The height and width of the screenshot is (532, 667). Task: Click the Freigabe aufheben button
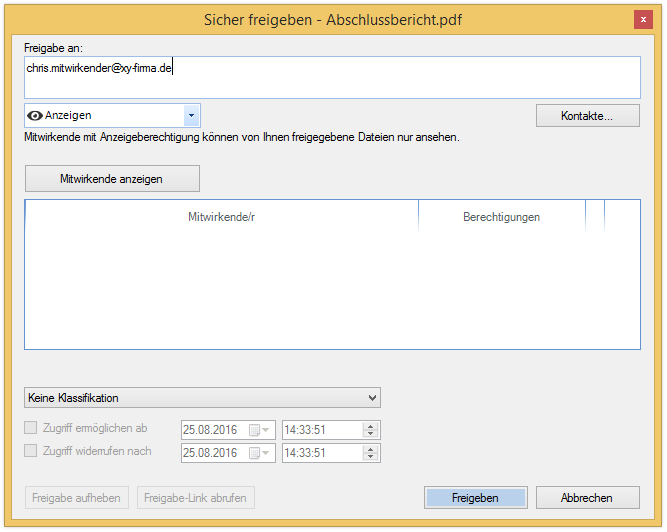77,498
